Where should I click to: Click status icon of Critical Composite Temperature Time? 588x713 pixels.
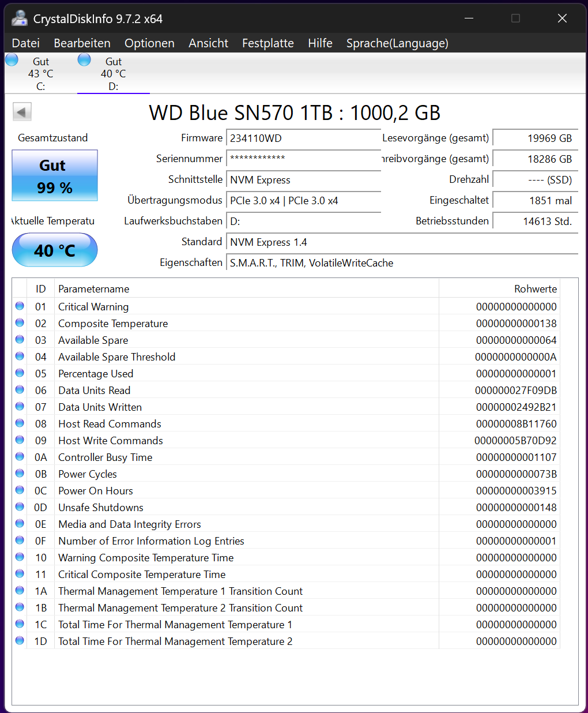20,573
